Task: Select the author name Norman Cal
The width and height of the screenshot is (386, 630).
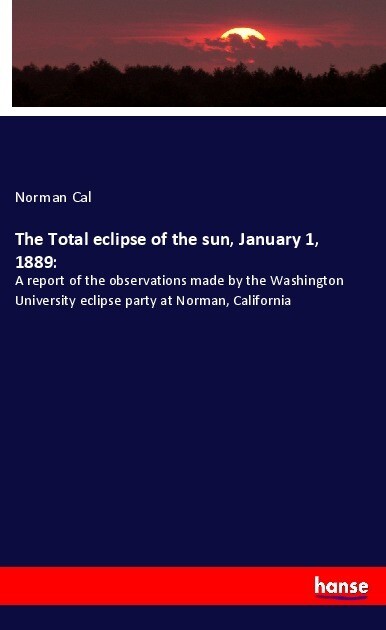Action: click(53, 197)
